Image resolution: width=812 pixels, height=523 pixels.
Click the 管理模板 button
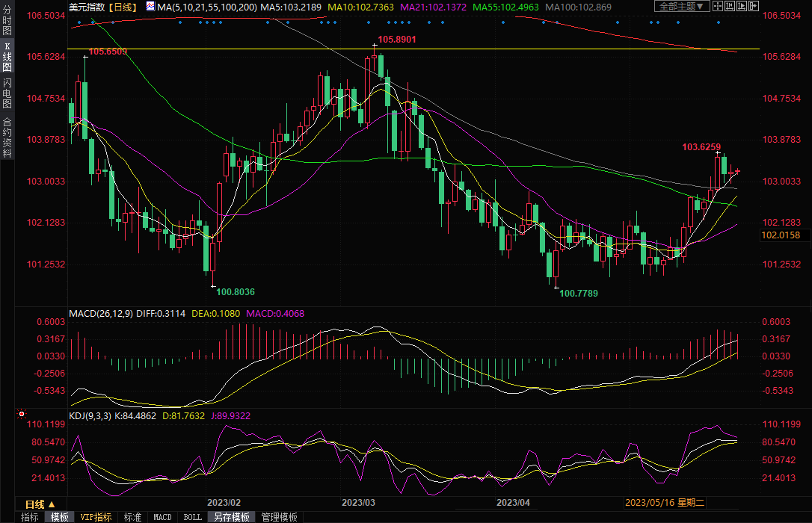click(278, 517)
